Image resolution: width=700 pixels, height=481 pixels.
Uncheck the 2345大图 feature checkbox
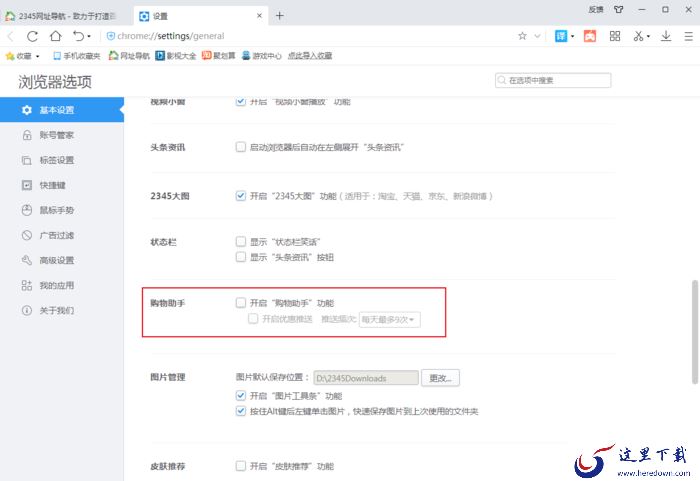coord(241,196)
